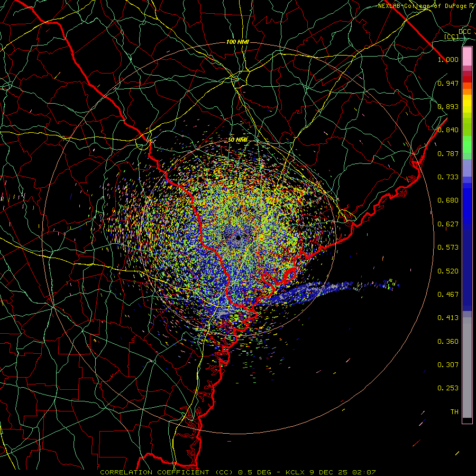Select the 0.787 scale value
The height and width of the screenshot is (476, 476).
point(448,153)
